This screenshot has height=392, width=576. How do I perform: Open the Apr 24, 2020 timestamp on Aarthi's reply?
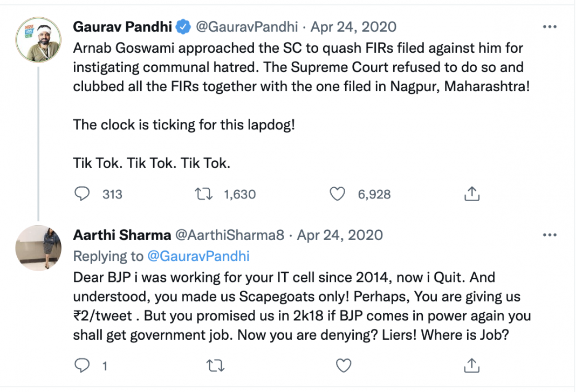click(340, 235)
